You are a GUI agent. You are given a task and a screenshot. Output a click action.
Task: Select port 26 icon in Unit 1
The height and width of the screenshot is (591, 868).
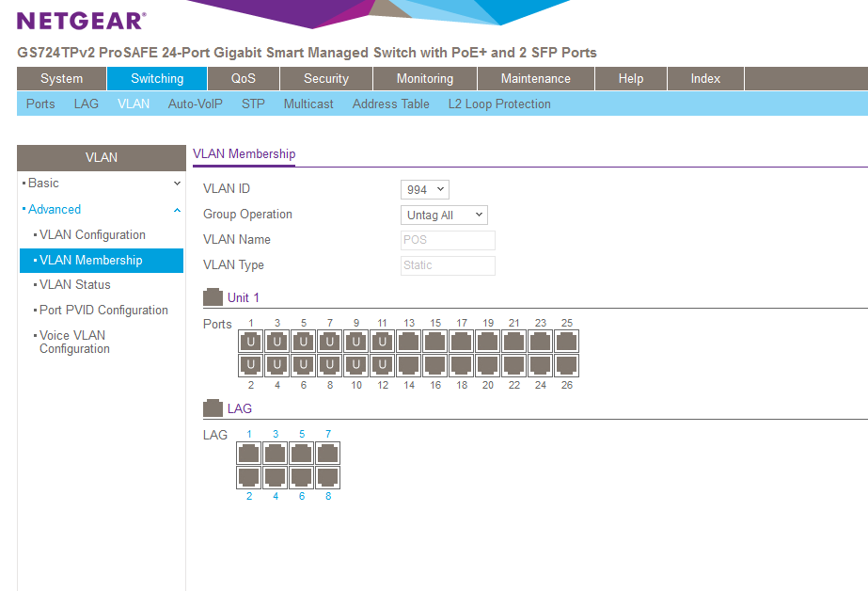566,365
